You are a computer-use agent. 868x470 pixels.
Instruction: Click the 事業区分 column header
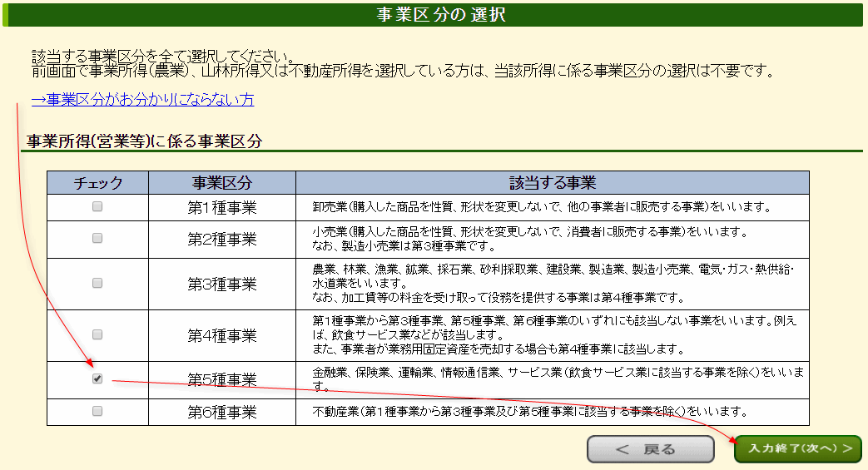pos(221,183)
